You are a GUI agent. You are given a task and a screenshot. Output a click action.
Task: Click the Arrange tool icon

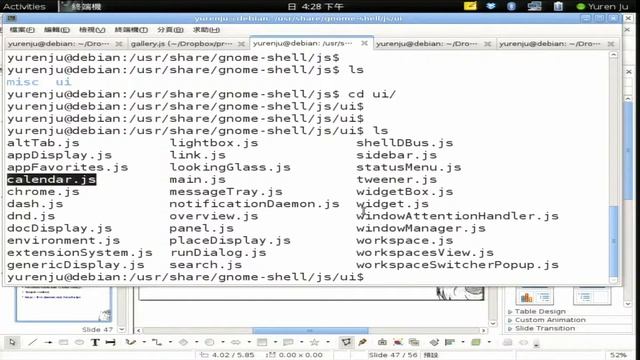point(476,342)
